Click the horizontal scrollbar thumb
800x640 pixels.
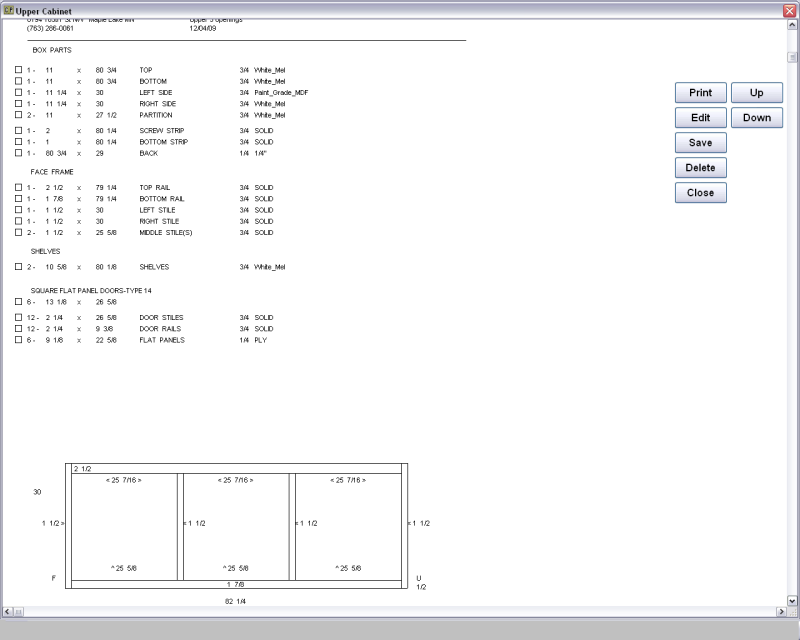18,611
